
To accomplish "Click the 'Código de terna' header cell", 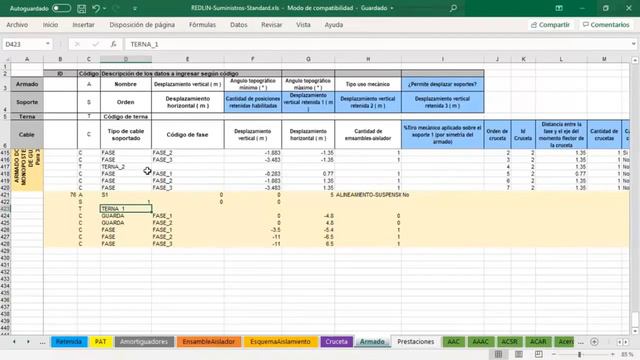I will coord(126,116).
